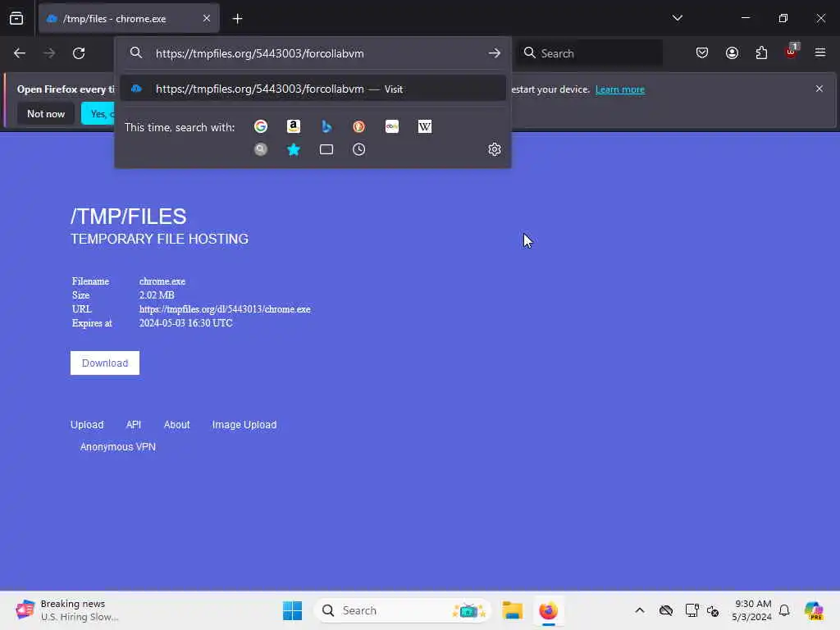This screenshot has width=840, height=630.
Task: Follow the Learn more link
Action: [x=620, y=89]
